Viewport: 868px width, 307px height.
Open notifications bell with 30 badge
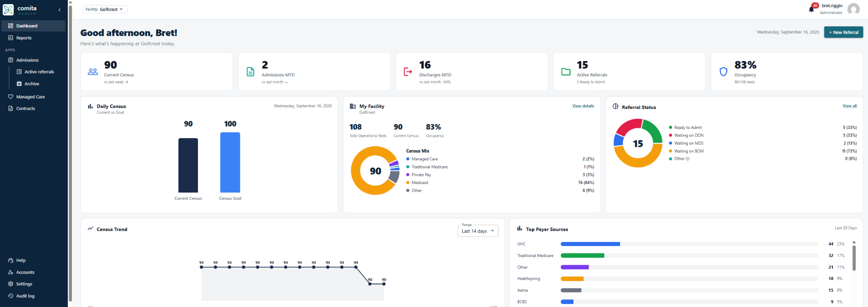pos(812,8)
